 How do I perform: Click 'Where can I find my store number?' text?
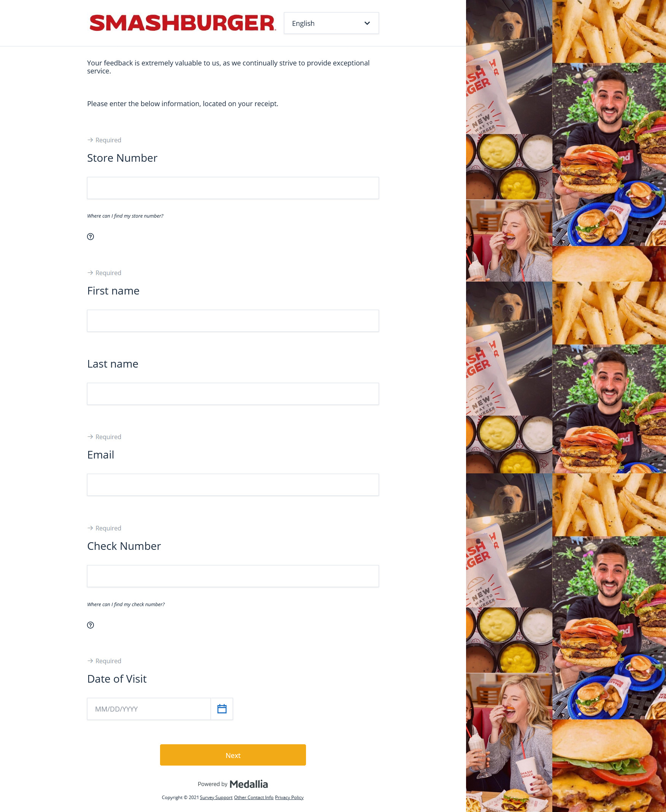coord(125,216)
